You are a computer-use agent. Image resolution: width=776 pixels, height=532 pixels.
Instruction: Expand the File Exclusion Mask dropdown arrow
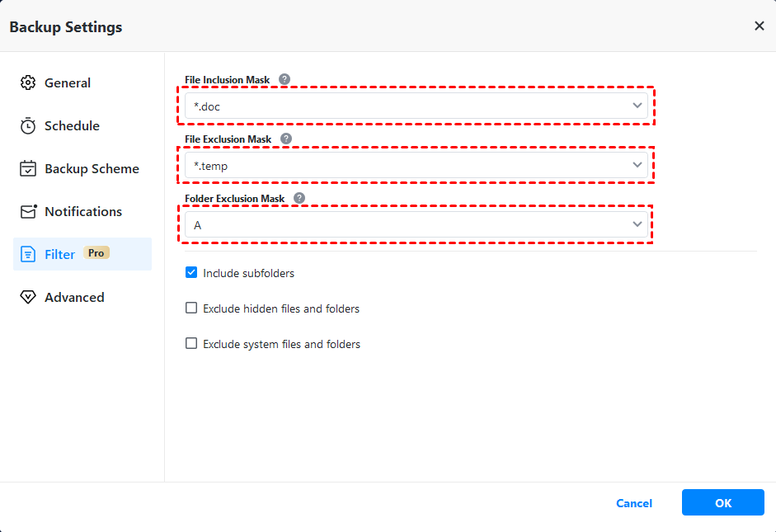point(637,165)
